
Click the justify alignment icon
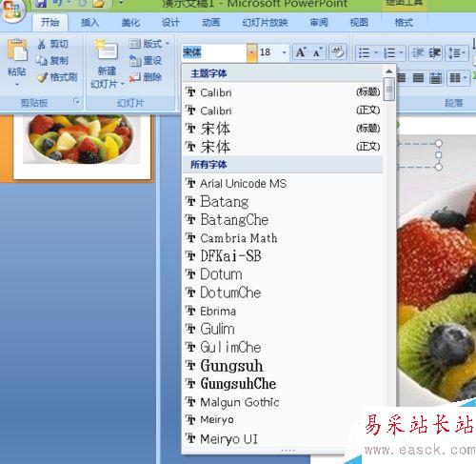(418, 77)
